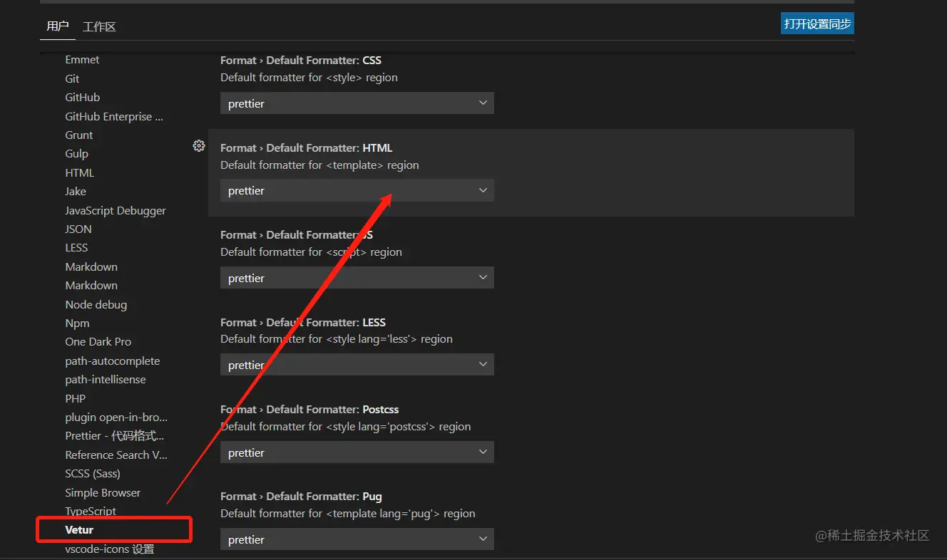Select LESS in the sidebar category list

(x=76, y=247)
